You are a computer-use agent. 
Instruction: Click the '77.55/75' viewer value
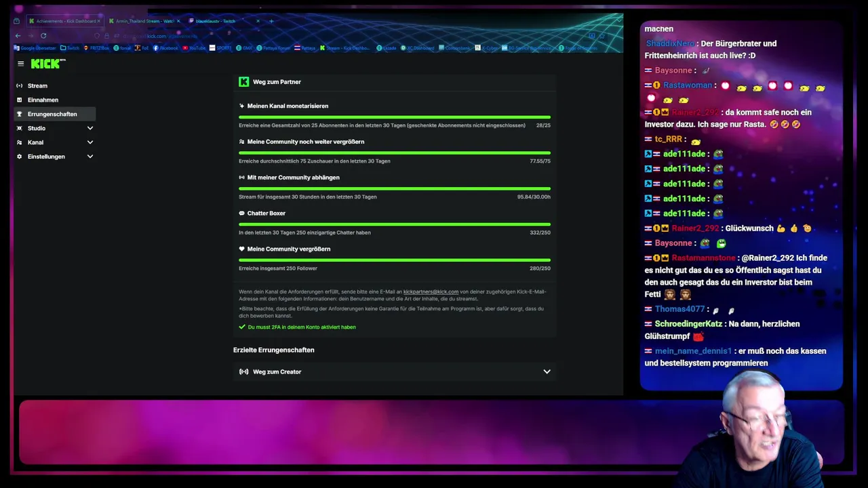[x=540, y=161]
